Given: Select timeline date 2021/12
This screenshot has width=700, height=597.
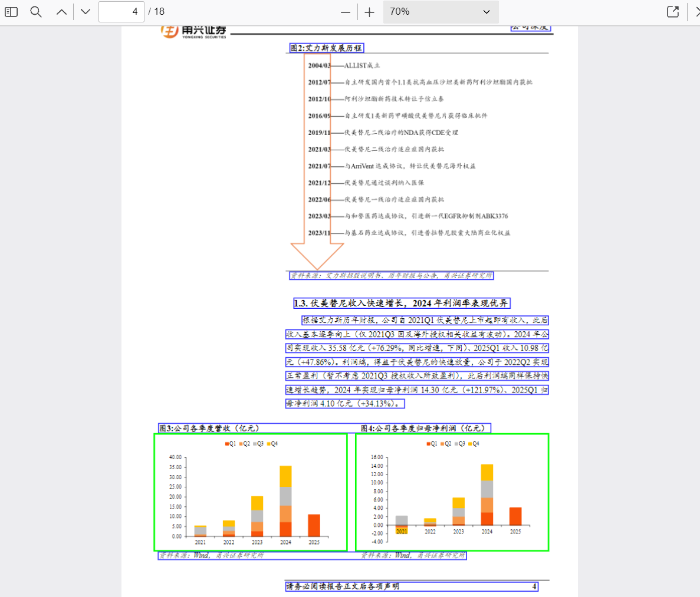Looking at the screenshot, I should pyautogui.click(x=319, y=183).
